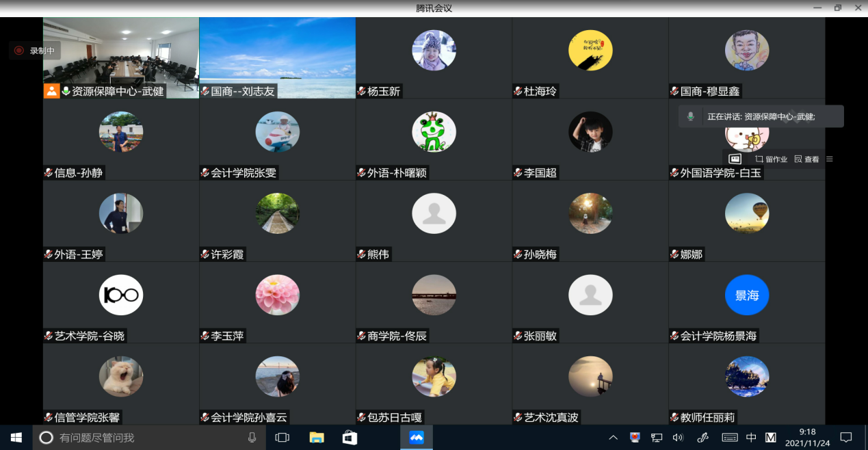868x450 pixels.
Task: Open Microsoft Store from the taskbar
Action: tap(350, 438)
